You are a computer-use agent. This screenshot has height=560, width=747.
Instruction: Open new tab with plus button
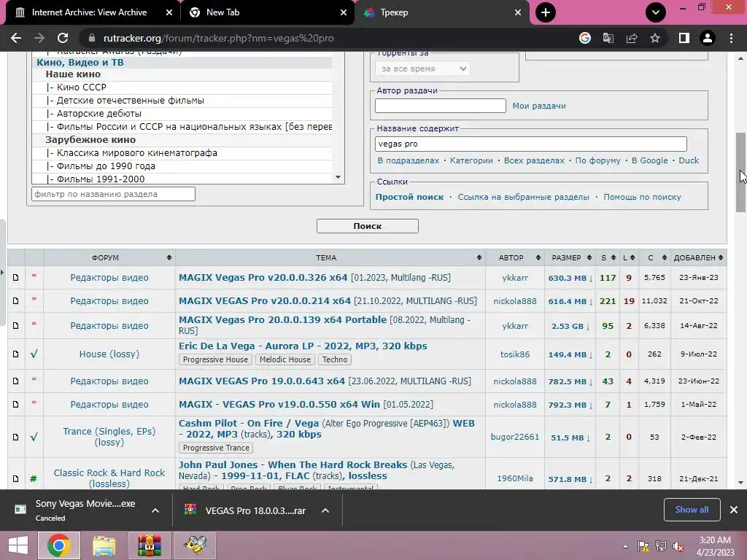pyautogui.click(x=546, y=12)
